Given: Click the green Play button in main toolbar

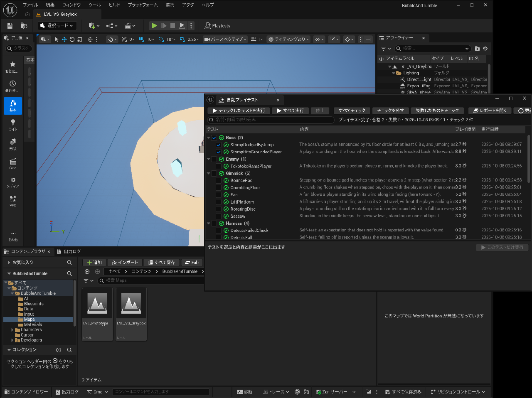Looking at the screenshot, I should tap(154, 26).
